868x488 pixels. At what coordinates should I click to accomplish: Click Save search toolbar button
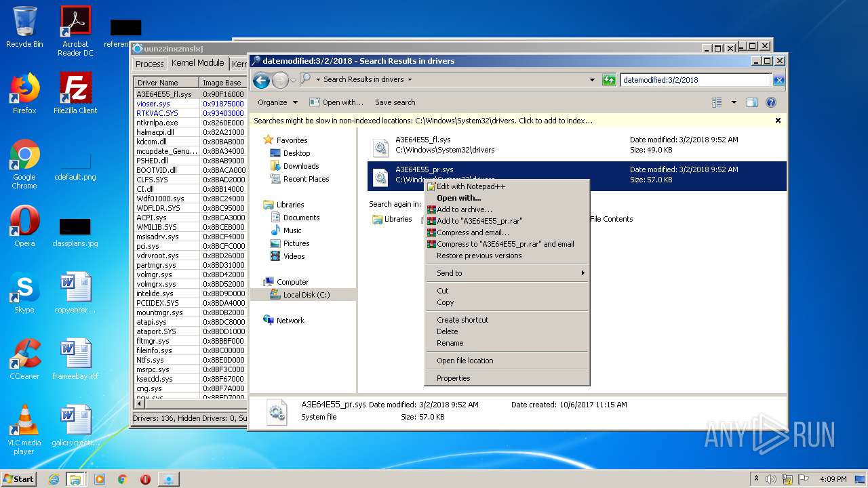tap(395, 102)
